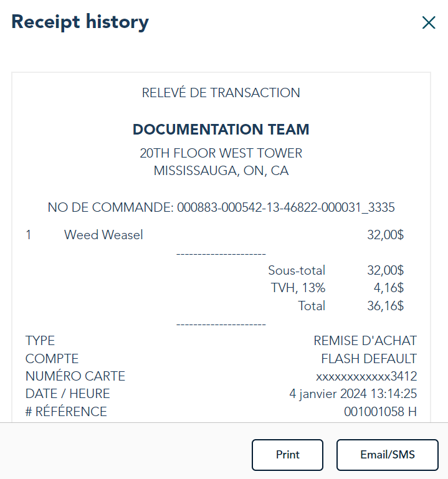The height and width of the screenshot is (479, 448).
Task: Click the DOCUMENTATION TEAM merchant name
Action: [x=221, y=130]
